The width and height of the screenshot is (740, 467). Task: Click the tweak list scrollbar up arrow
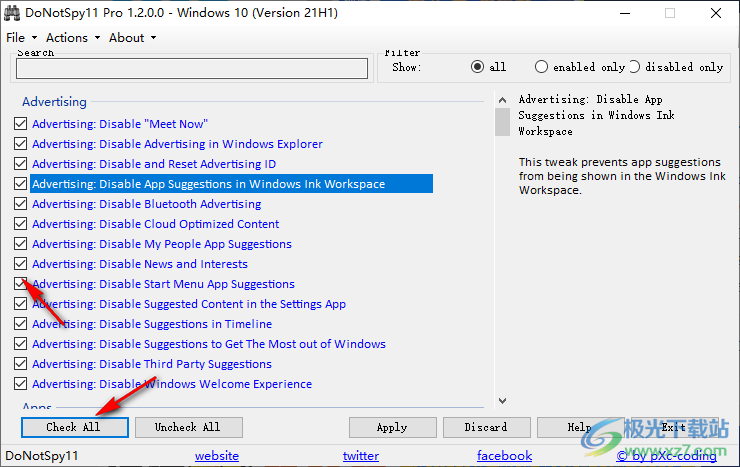[x=503, y=100]
